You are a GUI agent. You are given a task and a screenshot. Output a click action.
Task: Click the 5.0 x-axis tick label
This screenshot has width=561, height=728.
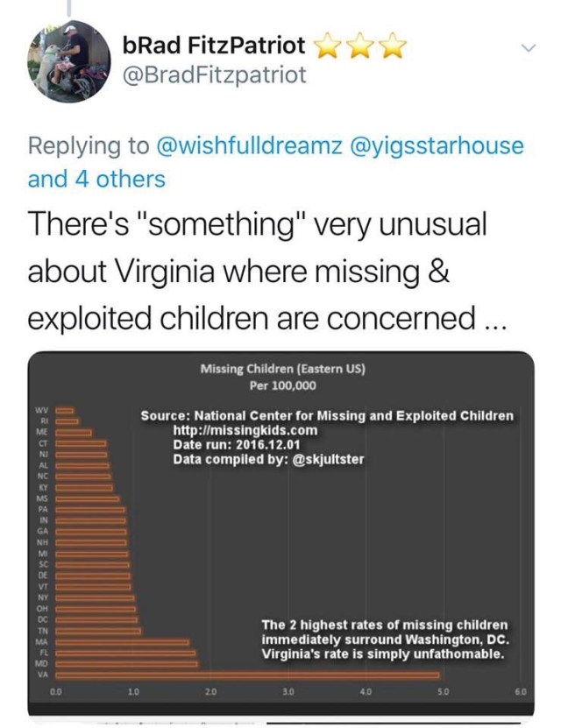(443, 692)
